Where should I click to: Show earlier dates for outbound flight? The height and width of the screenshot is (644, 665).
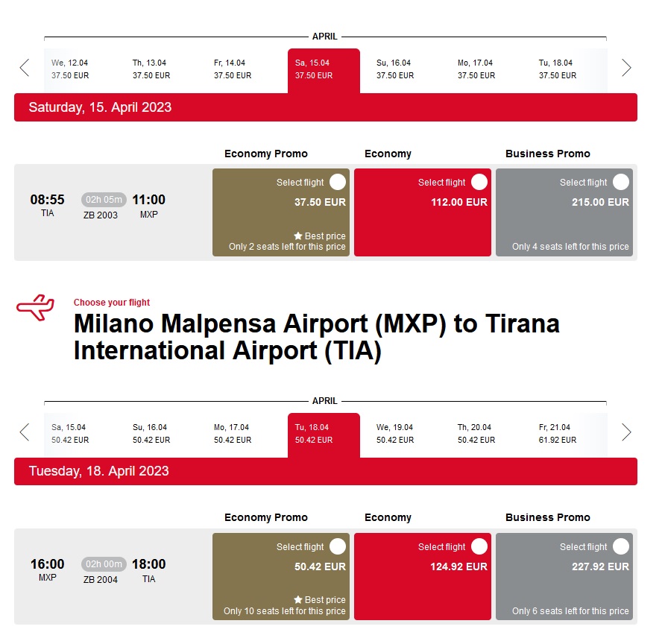25,69
